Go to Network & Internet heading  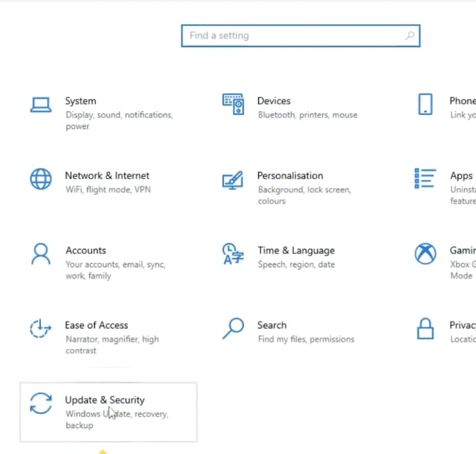[107, 176]
